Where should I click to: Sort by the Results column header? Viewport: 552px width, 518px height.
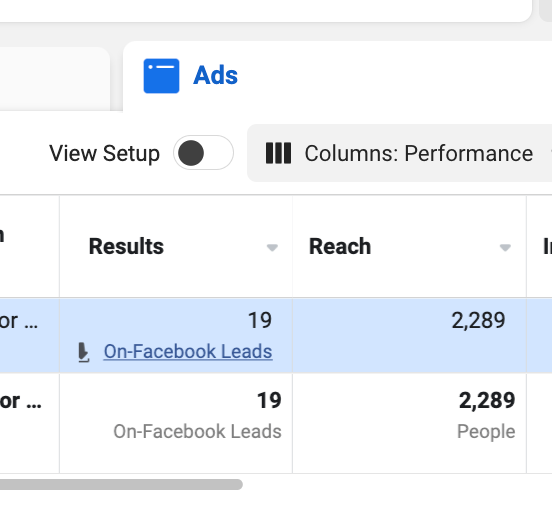tap(126, 246)
